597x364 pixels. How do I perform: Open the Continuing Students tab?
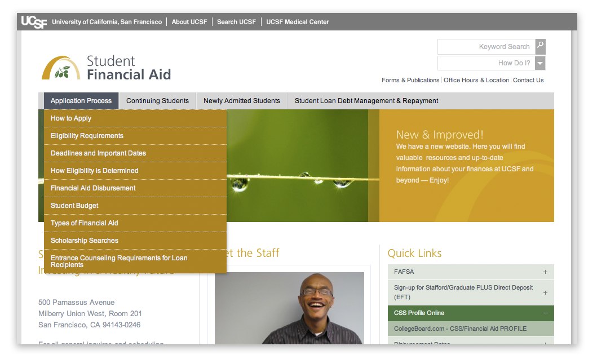point(157,101)
